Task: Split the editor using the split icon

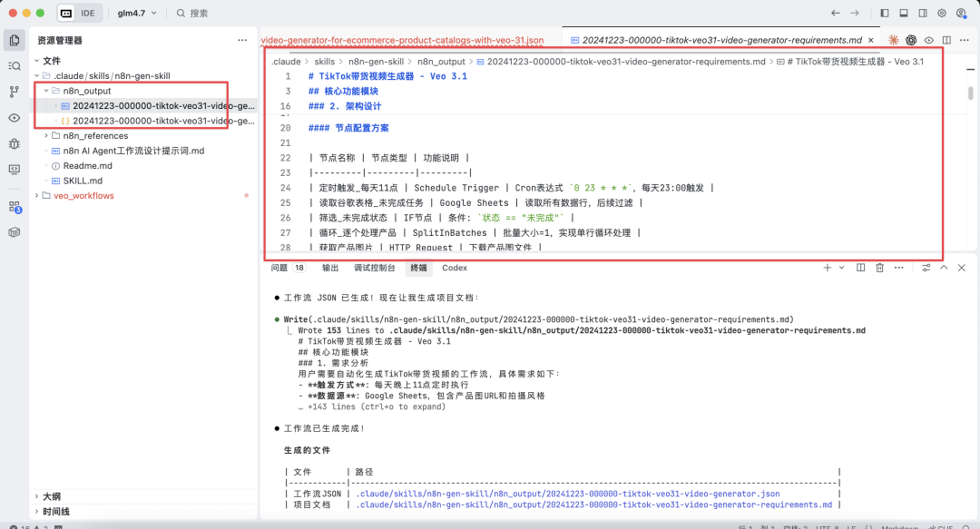Action: [946, 40]
